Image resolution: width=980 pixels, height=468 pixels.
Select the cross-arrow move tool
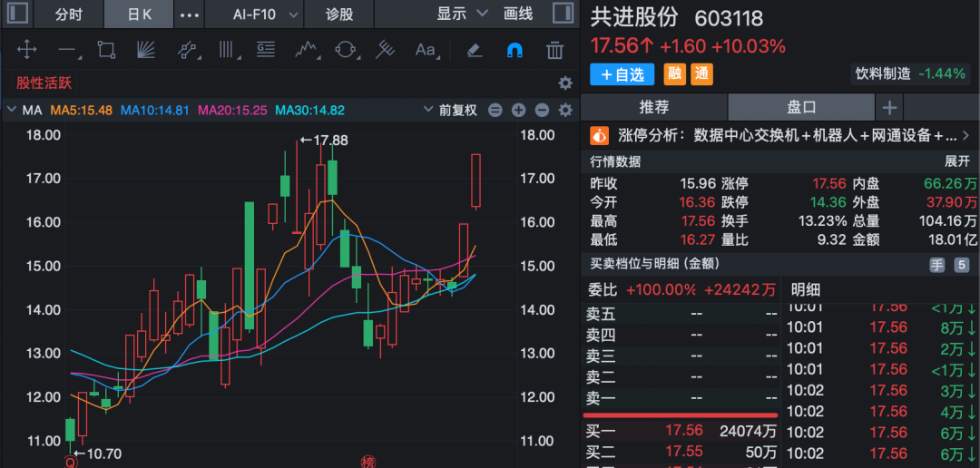point(27,49)
